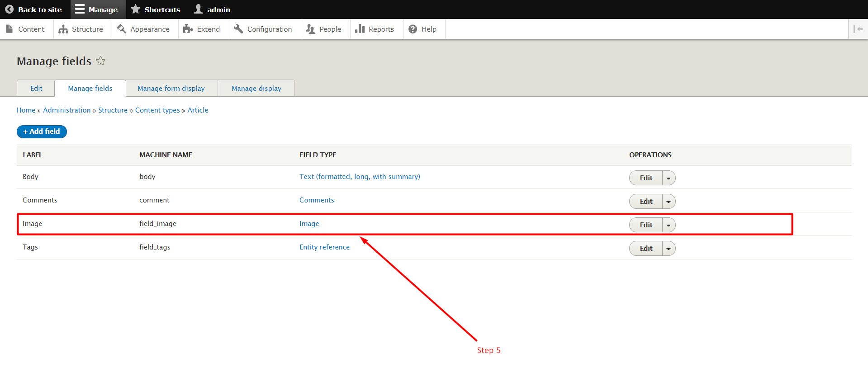This screenshot has height=386, width=868.
Task: Expand operations dropdown for Comments row
Action: [x=669, y=202]
